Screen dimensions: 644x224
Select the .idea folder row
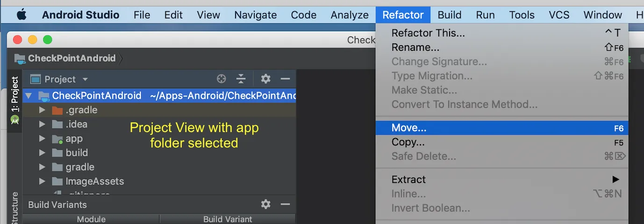159,125
